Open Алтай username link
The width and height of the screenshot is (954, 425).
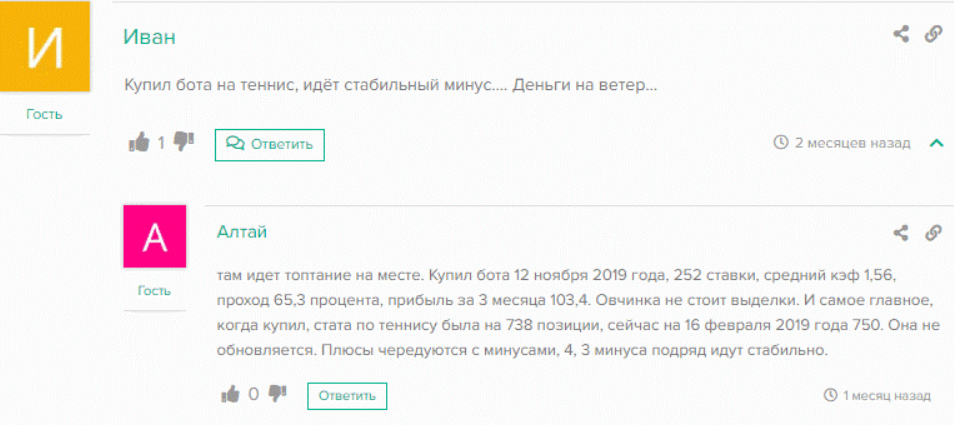242,232
